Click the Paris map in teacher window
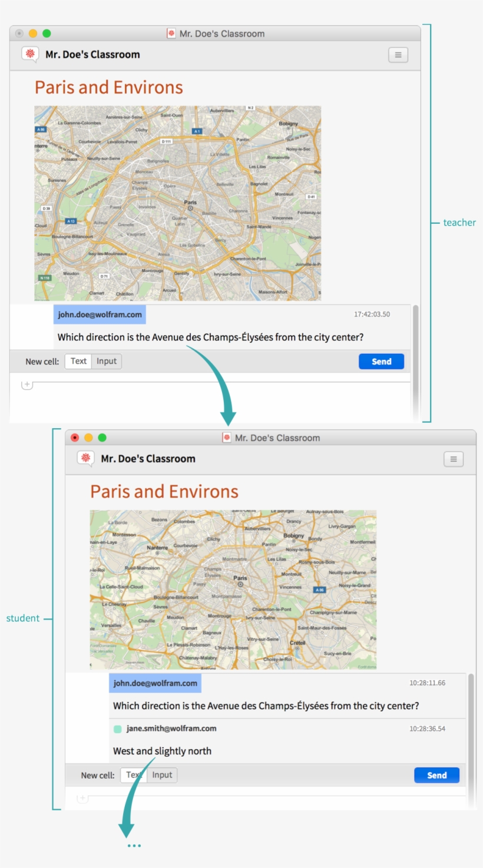The image size is (483, 868). click(177, 203)
